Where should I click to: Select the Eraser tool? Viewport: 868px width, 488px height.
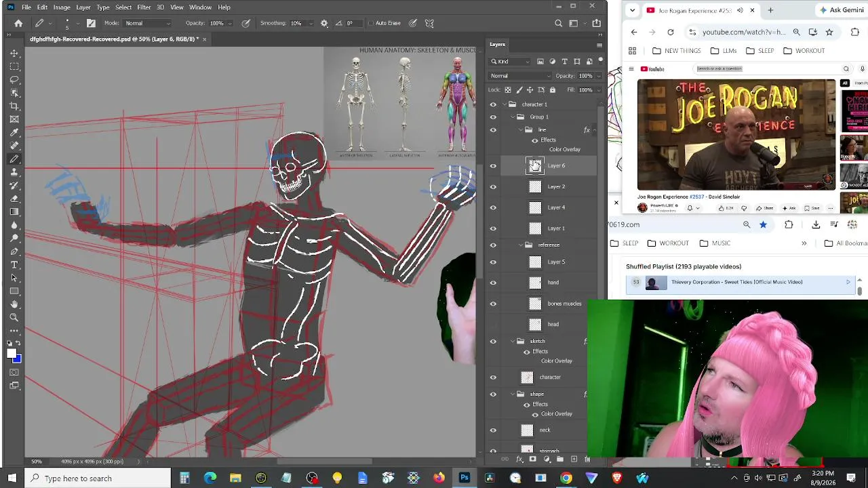pyautogui.click(x=14, y=199)
